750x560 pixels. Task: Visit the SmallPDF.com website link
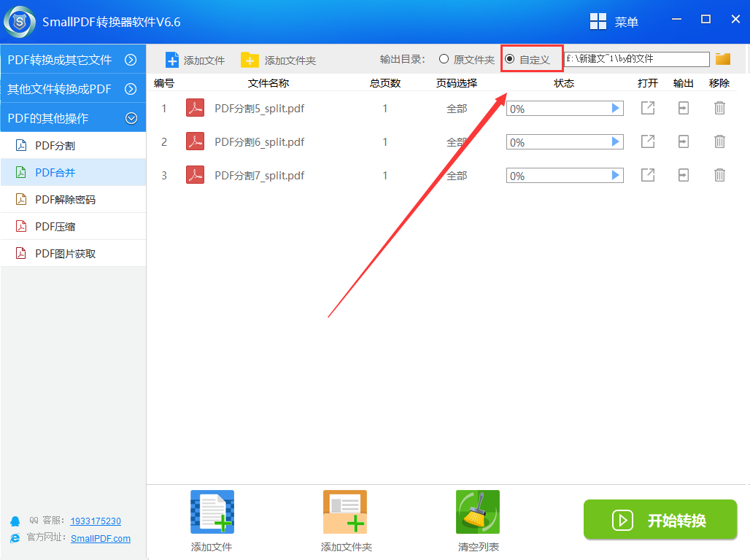[101, 538]
